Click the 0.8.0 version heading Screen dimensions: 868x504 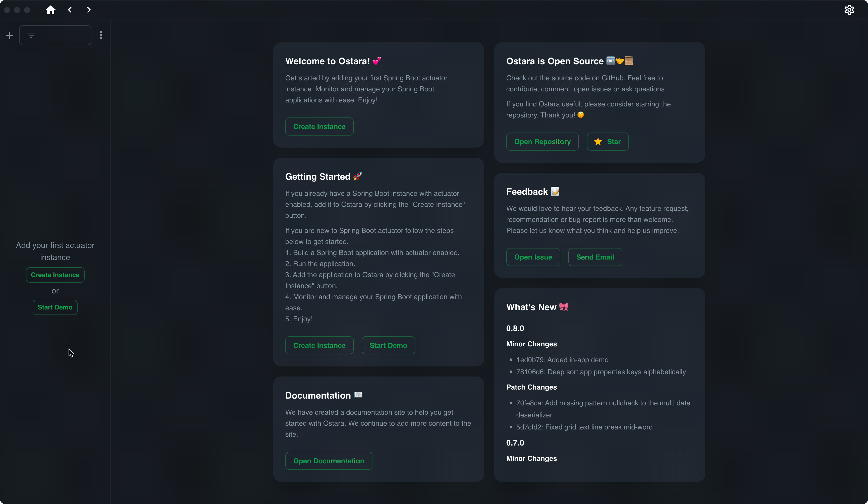click(x=515, y=328)
